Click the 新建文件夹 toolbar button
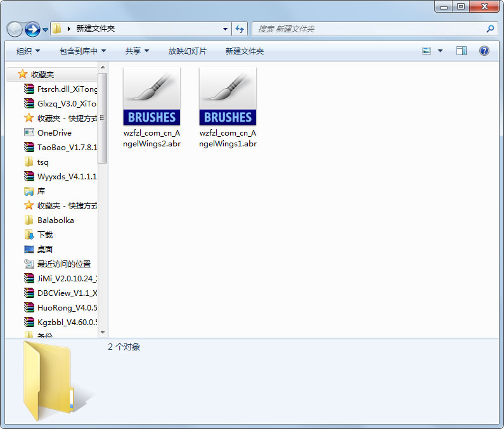Screen dimensions: 504x429 click(244, 51)
